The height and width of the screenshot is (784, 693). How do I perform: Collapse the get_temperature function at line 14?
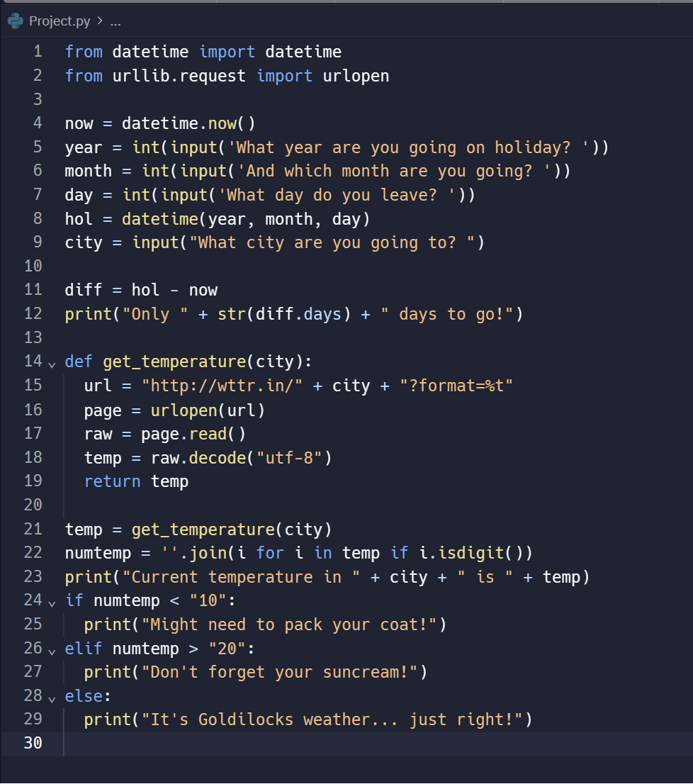(52, 364)
